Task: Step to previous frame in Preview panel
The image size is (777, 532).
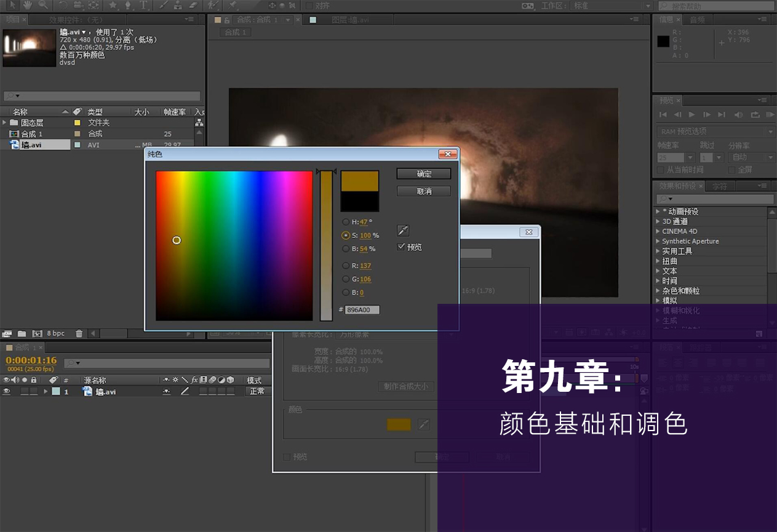Action: pos(677,114)
